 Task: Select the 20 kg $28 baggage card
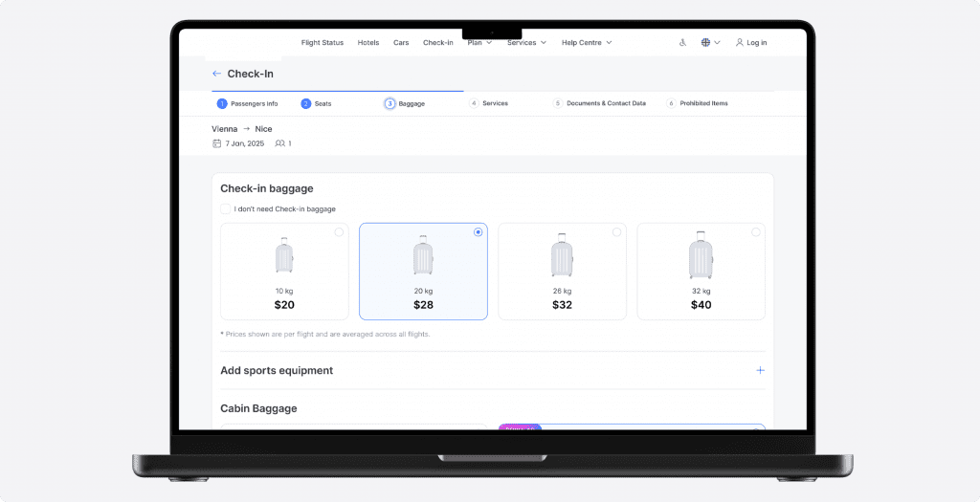point(423,273)
